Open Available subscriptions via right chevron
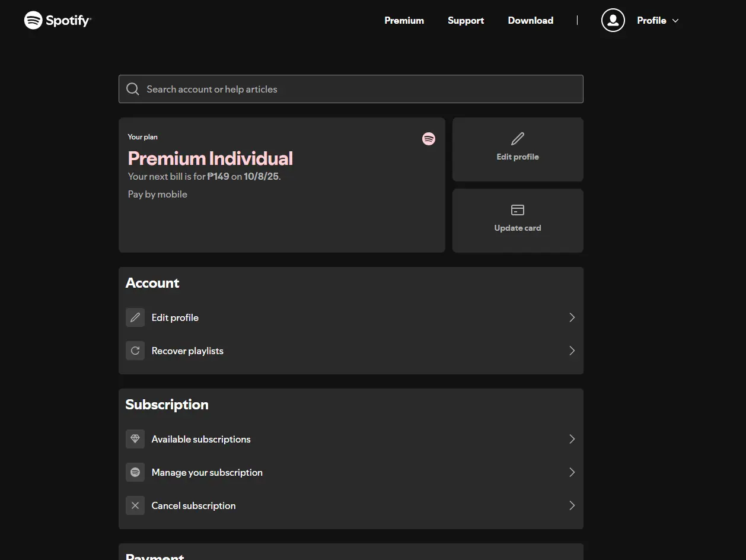 coord(572,439)
